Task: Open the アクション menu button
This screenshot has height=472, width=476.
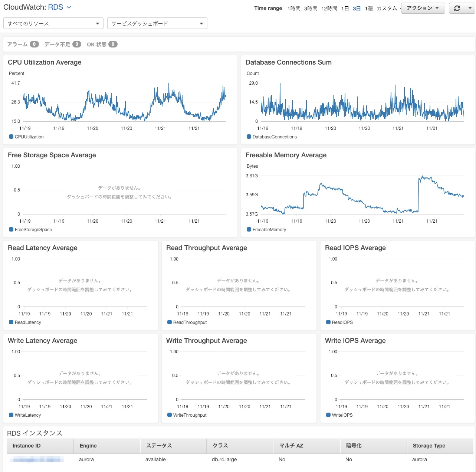Action: pyautogui.click(x=423, y=8)
